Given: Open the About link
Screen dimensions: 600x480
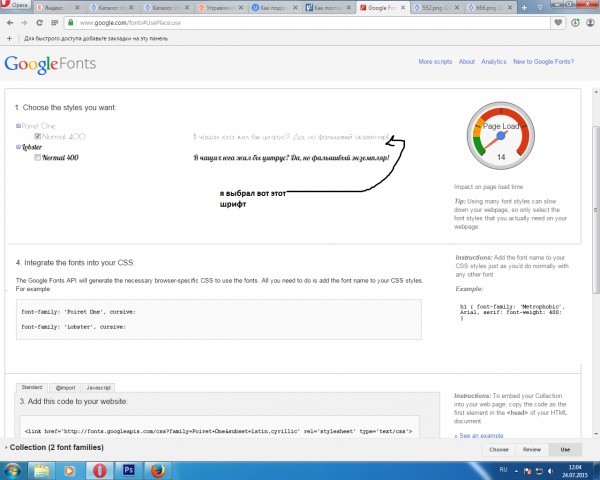Looking at the screenshot, I should click(x=467, y=62).
